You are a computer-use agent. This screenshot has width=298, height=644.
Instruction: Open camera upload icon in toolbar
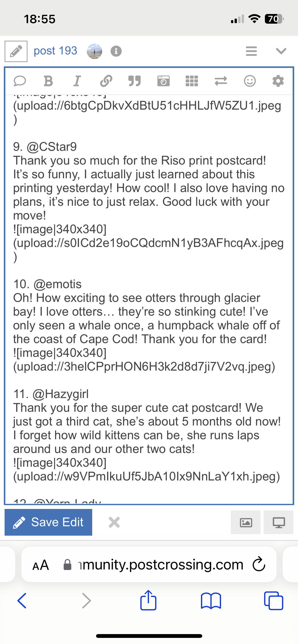tap(163, 81)
